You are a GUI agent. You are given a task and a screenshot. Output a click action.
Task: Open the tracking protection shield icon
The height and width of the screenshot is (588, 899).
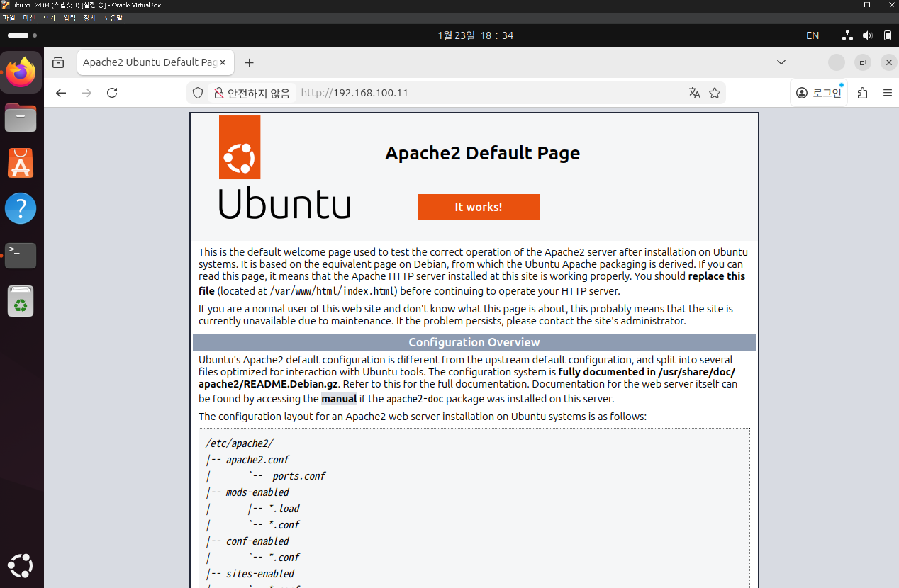click(197, 93)
